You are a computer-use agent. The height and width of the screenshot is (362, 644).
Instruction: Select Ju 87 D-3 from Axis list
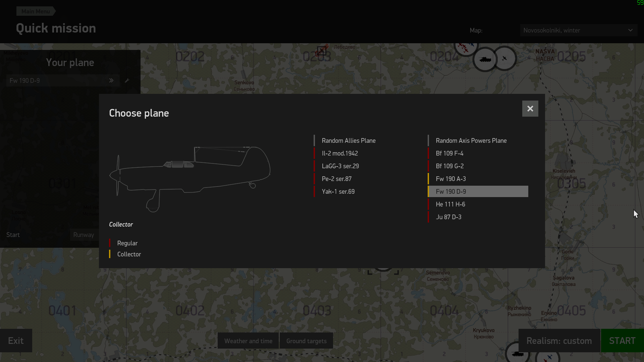[x=448, y=217]
